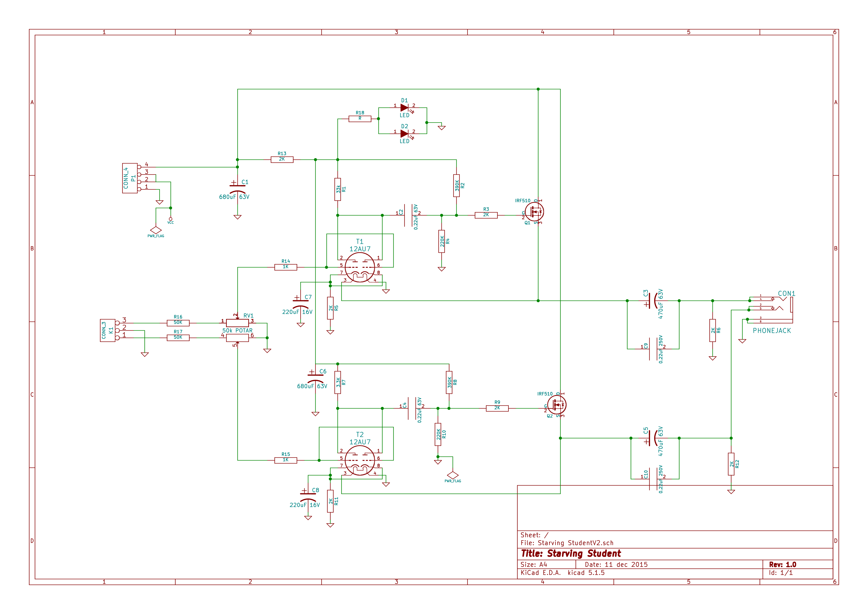The image size is (868, 614).
Task: Click the Q1 IRF510 MOSFET symbol
Action: click(534, 212)
